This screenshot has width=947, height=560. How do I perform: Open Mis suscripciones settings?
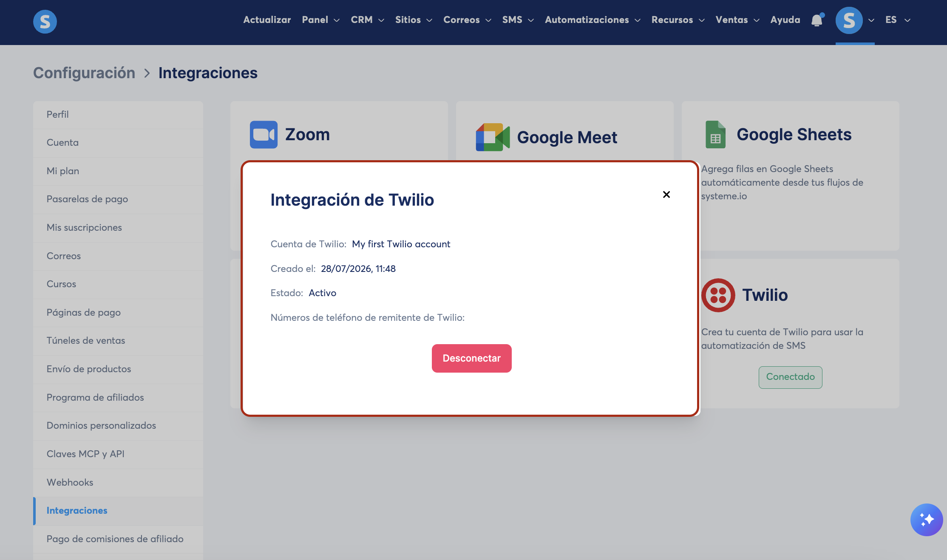tap(118, 228)
